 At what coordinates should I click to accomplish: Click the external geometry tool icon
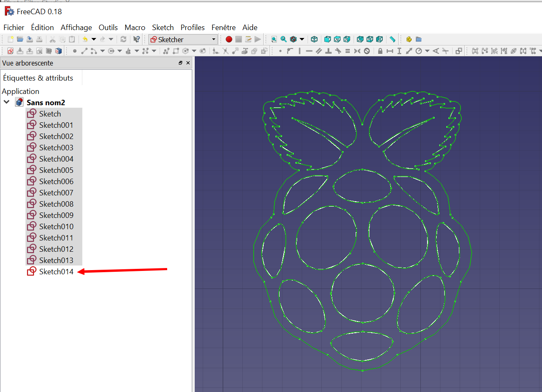pos(244,51)
